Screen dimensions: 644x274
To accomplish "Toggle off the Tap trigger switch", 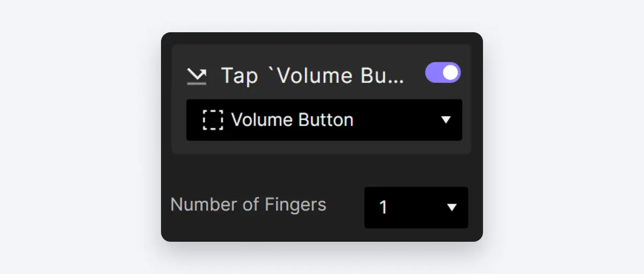I will (x=443, y=73).
